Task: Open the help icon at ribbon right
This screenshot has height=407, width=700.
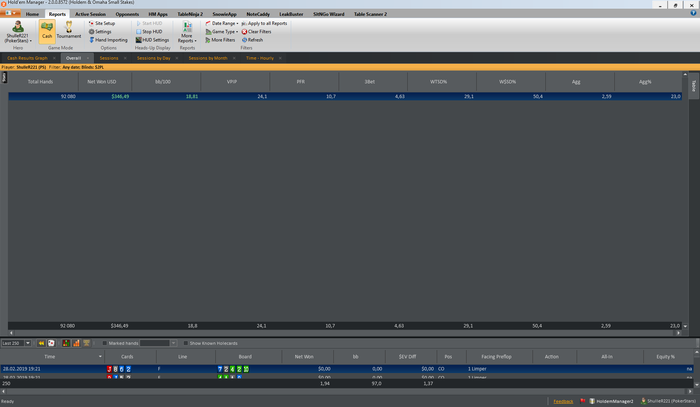Action: click(x=693, y=13)
